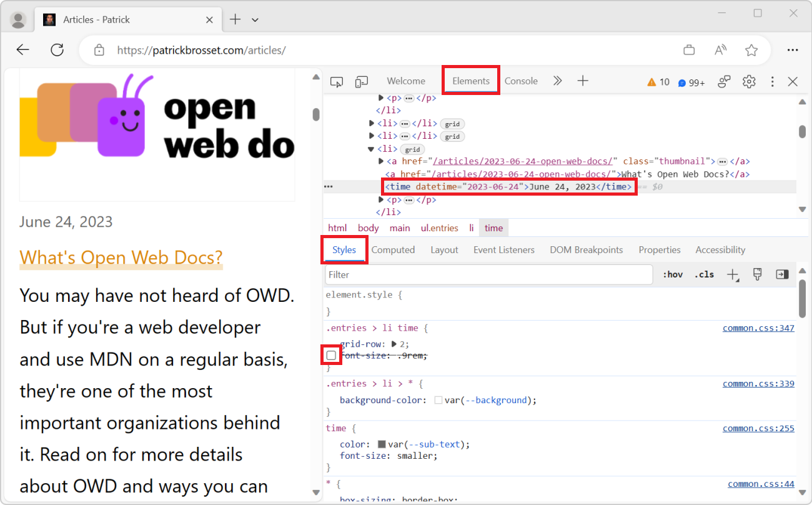Image resolution: width=812 pixels, height=505 pixels.
Task: Click the --sub-text color swatch
Action: click(x=382, y=444)
